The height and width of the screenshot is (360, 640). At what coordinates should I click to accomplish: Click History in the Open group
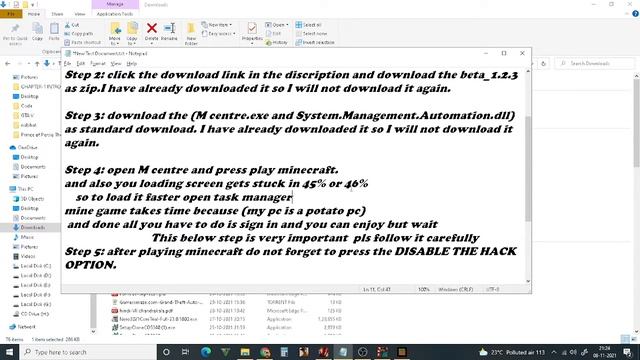[x=276, y=42]
